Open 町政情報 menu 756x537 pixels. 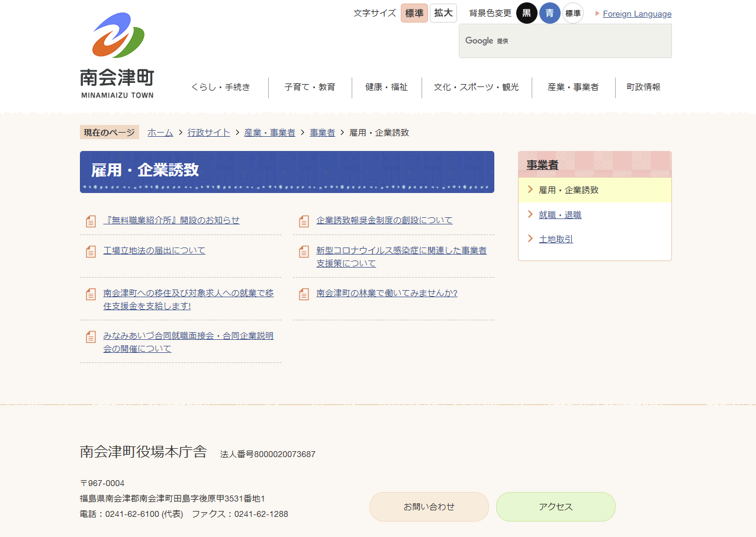[644, 87]
